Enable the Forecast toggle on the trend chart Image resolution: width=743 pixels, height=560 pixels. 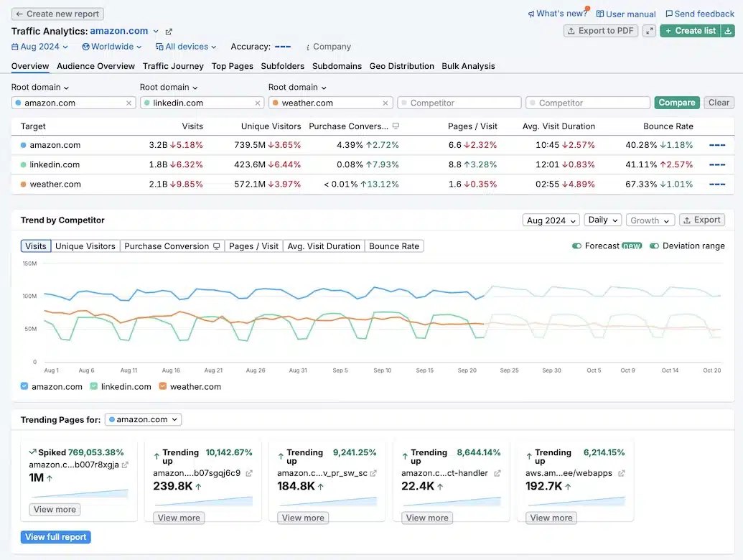576,246
